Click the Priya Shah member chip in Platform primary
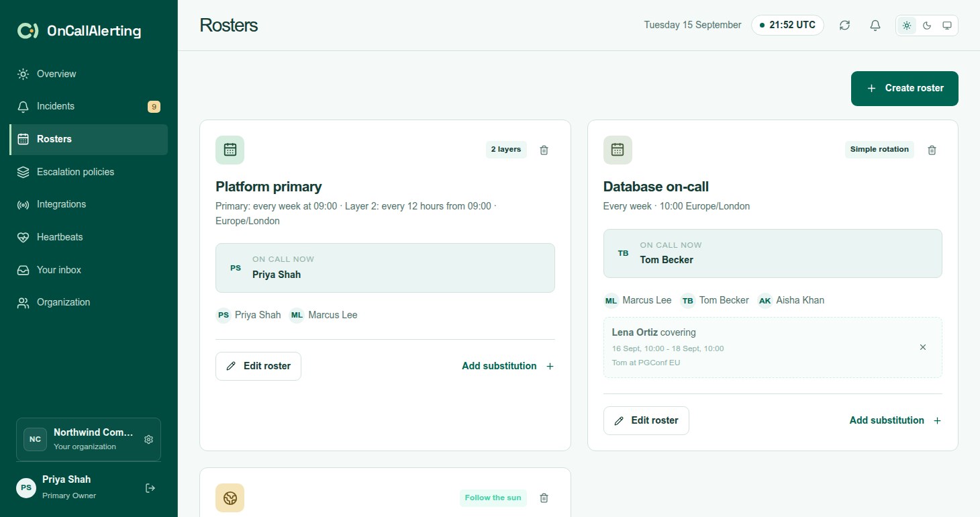 point(248,315)
